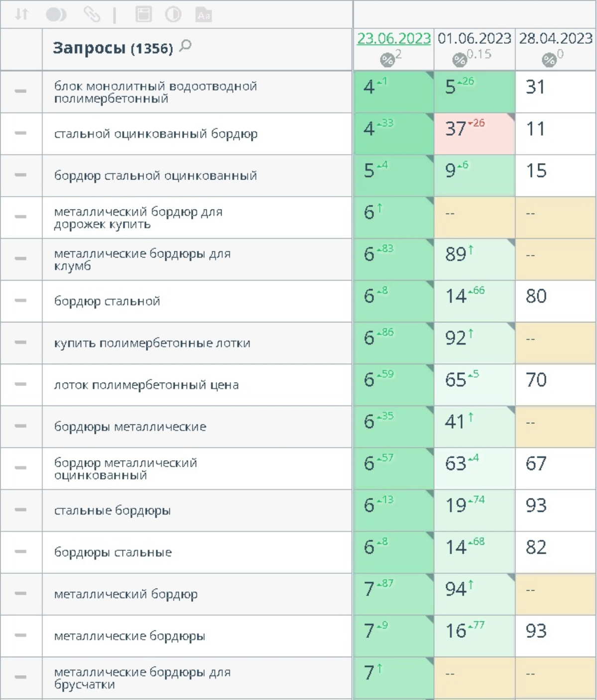Click the 'Aa' text toolbar icon
This screenshot has height=700, width=597.
click(x=204, y=15)
